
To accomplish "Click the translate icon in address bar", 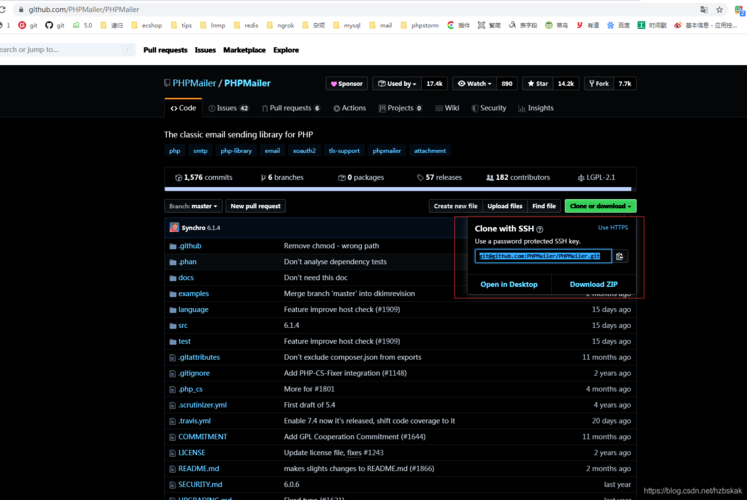I will tap(704, 10).
